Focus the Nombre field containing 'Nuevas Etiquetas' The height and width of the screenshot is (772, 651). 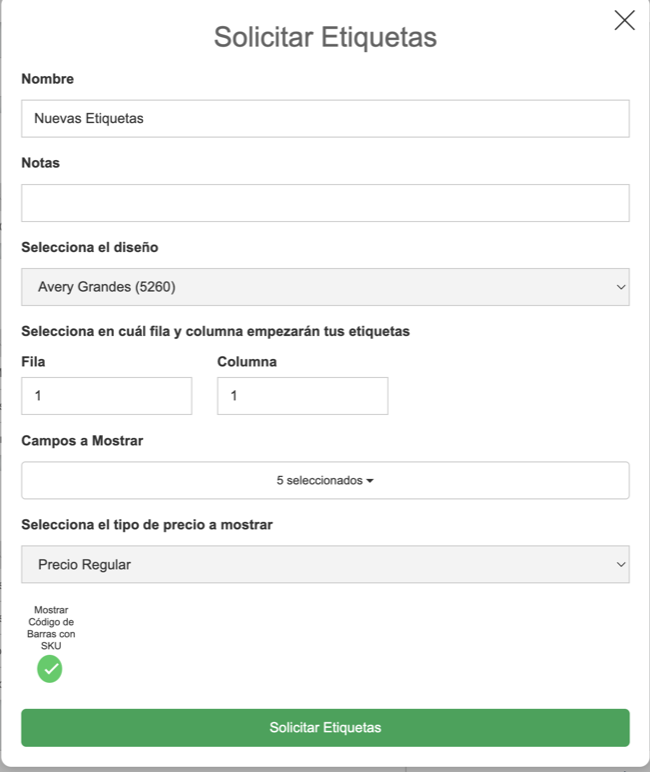(325, 119)
